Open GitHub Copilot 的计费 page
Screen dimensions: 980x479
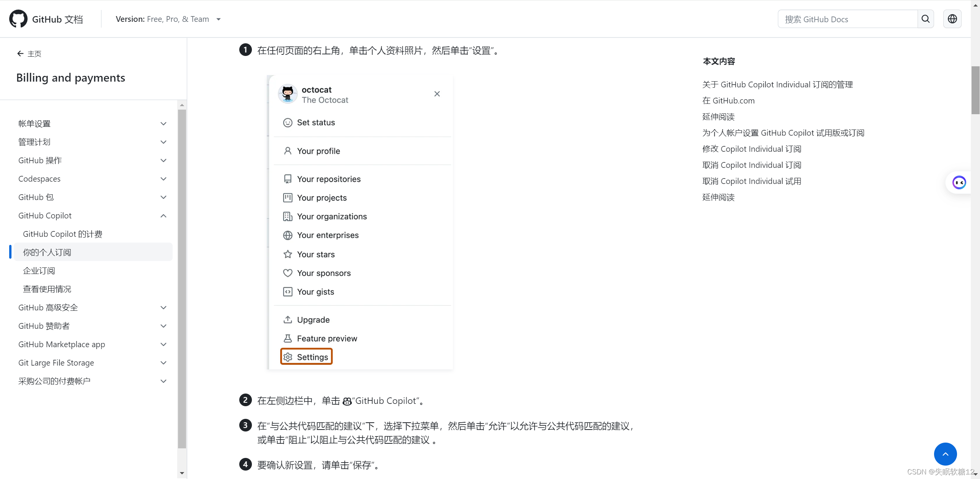pos(62,234)
